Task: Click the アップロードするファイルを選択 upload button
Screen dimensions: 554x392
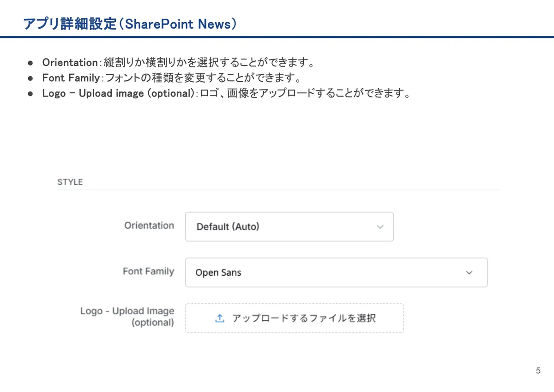Action: tap(295, 318)
